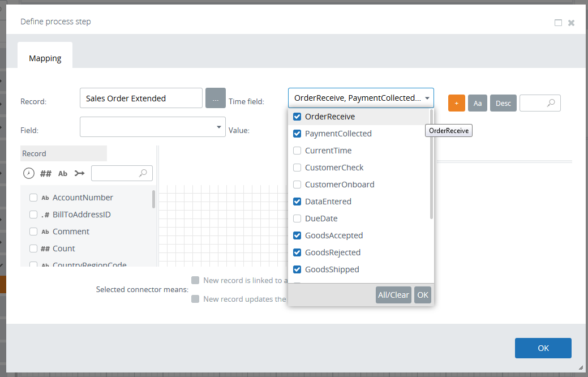The width and height of the screenshot is (588, 377).
Task: Filter record fields by time type clock icon
Action: coord(28,173)
